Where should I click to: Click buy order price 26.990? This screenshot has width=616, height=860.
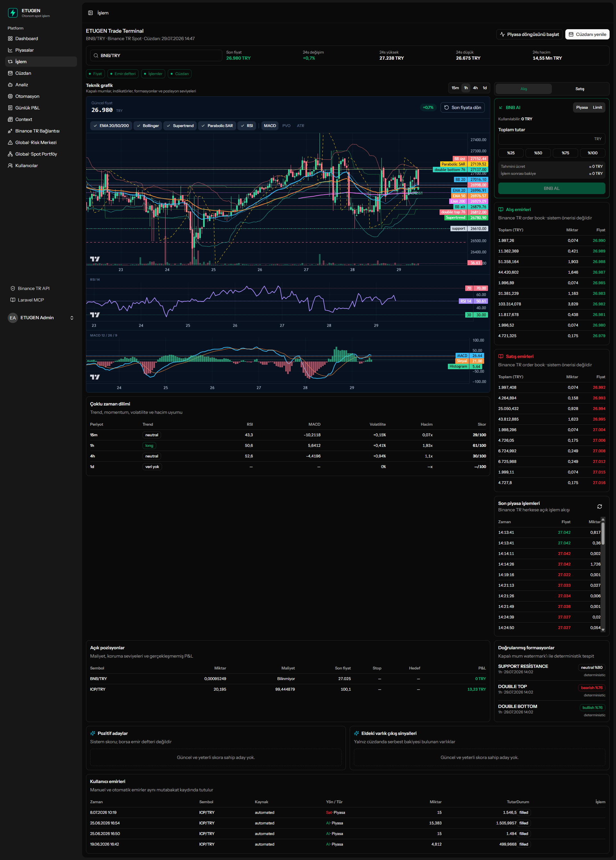point(599,241)
